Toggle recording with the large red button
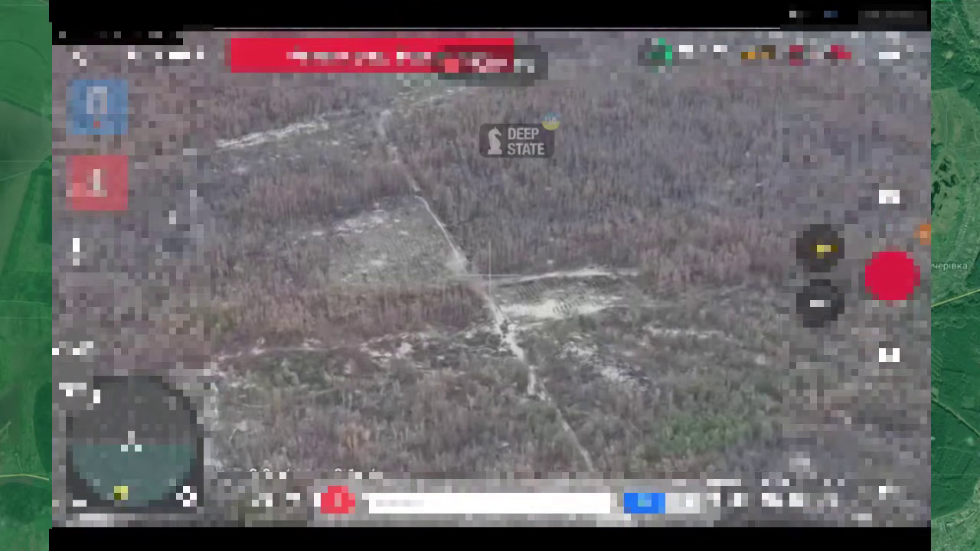Viewport: 980px width, 551px height. click(891, 275)
